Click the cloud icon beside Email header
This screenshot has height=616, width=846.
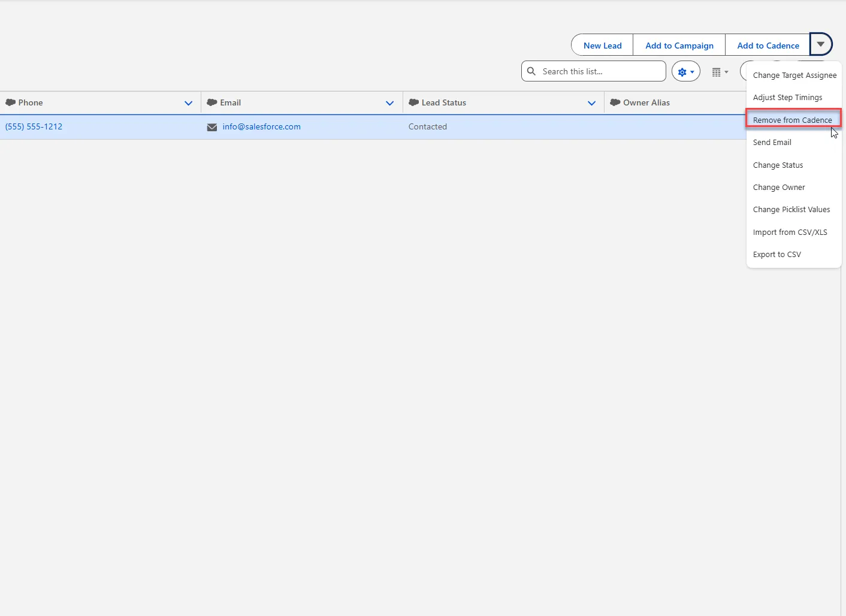(x=211, y=102)
